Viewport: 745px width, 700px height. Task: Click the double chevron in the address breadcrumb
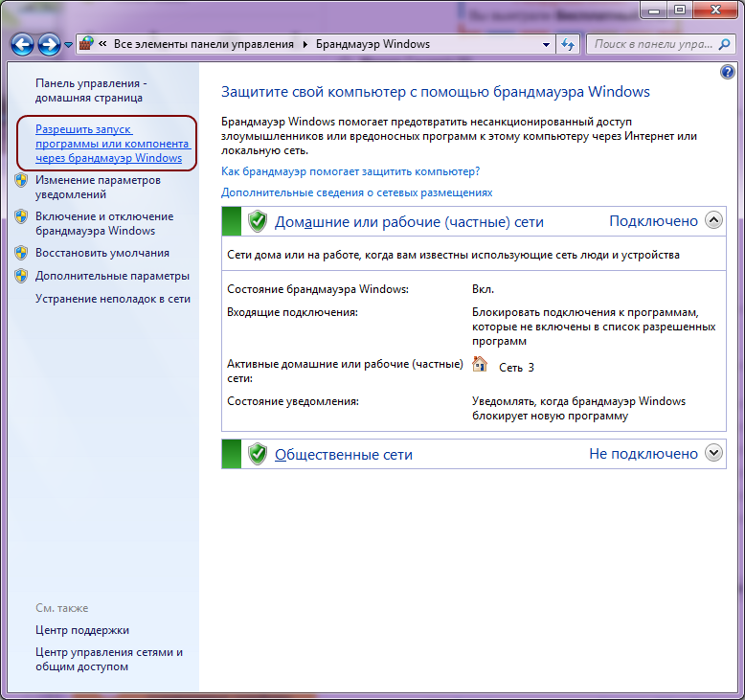(102, 44)
